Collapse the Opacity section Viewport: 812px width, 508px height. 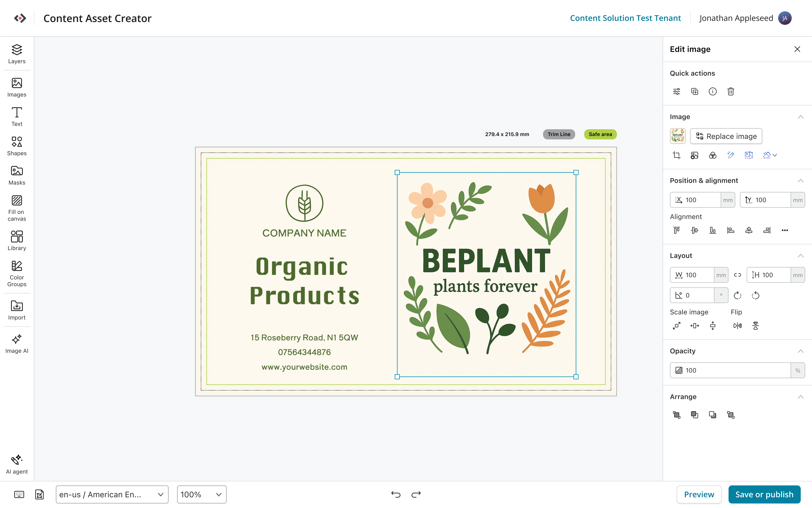coord(801,351)
